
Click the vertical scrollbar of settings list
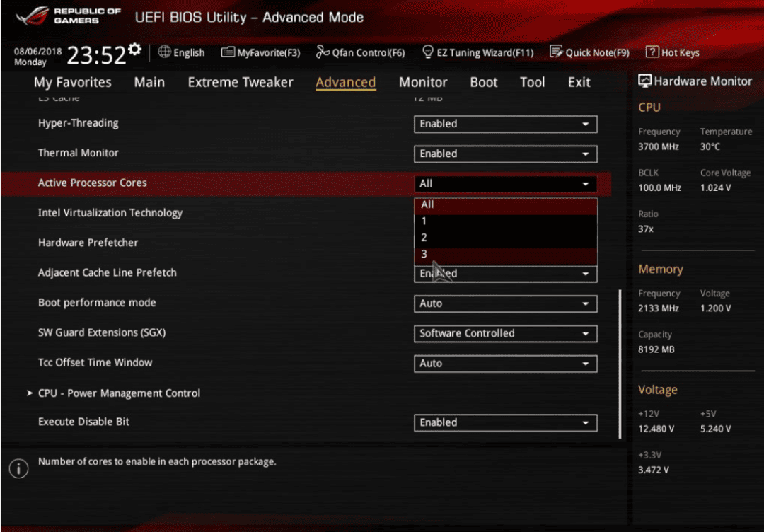pyautogui.click(x=620, y=364)
